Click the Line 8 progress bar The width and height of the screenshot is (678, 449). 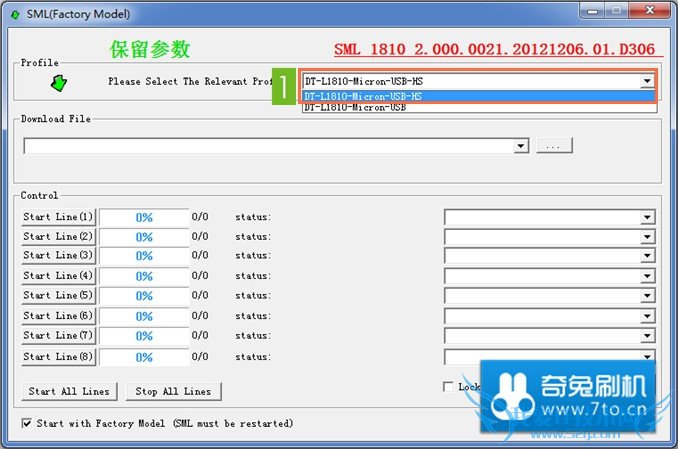point(144,357)
